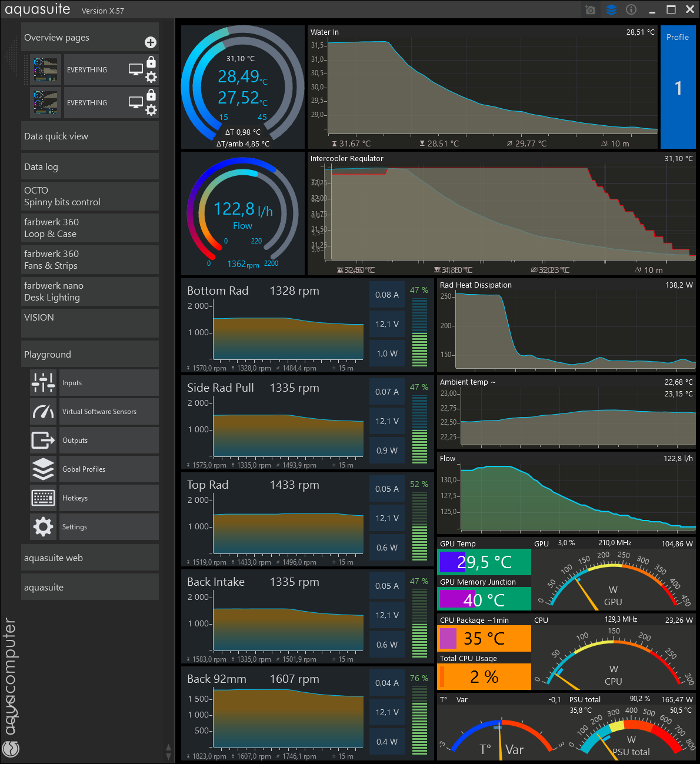
Task: Open the info icon in title bar
Action: pyautogui.click(x=631, y=9)
